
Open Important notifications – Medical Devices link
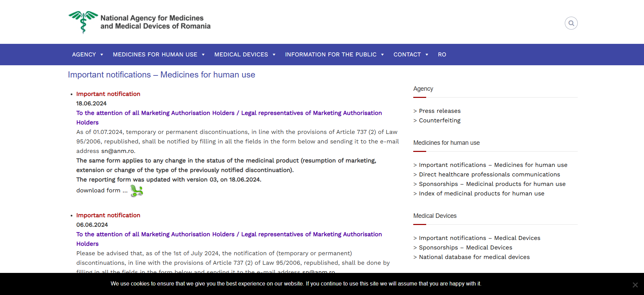click(x=480, y=238)
